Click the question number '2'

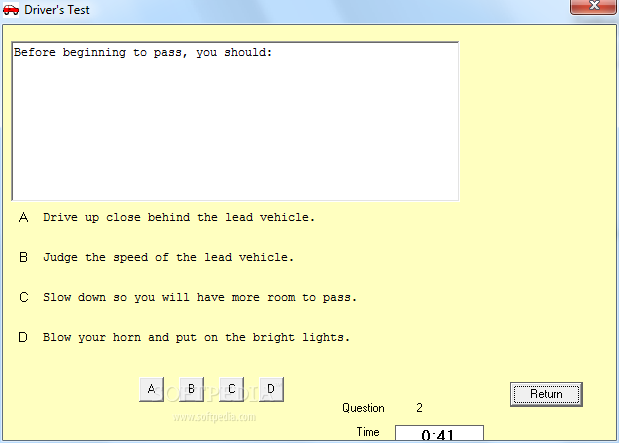pyautogui.click(x=419, y=408)
